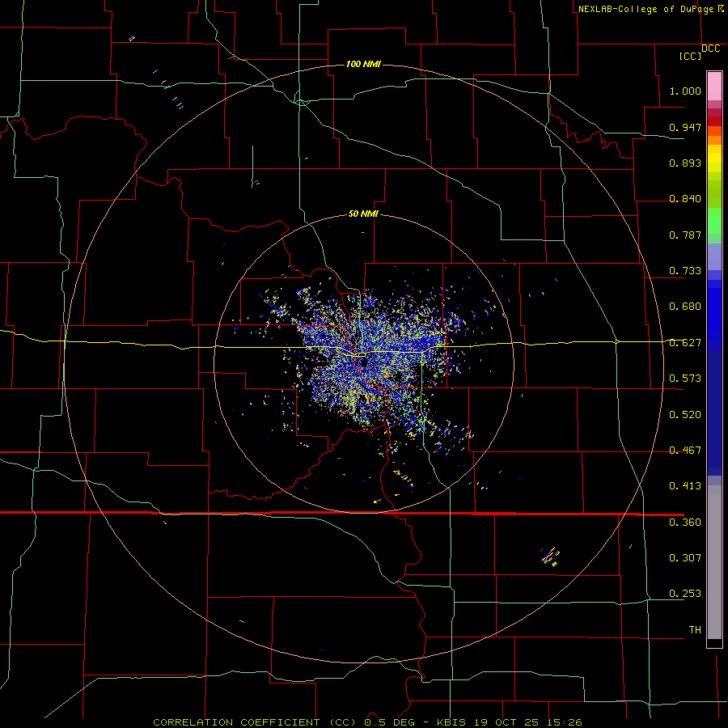
Task: Select the 0.253 scale value
Action: [685, 594]
